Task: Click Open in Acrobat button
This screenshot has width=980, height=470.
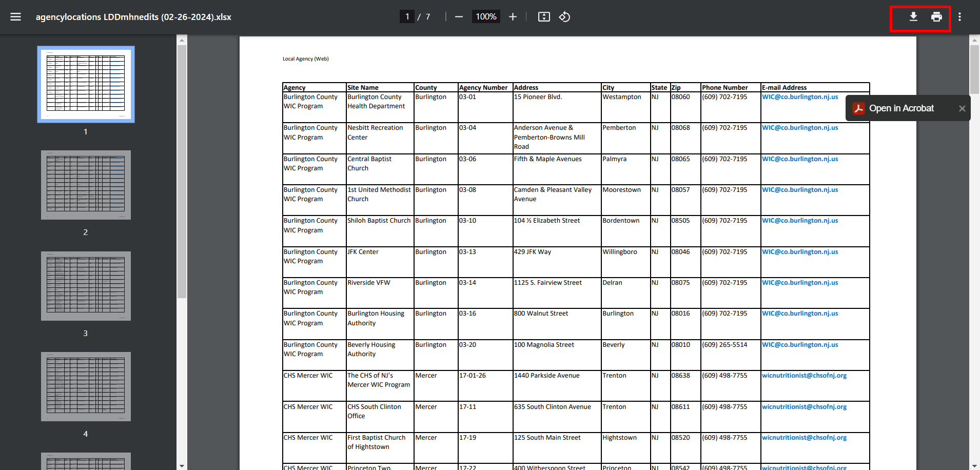Action: [x=901, y=108]
